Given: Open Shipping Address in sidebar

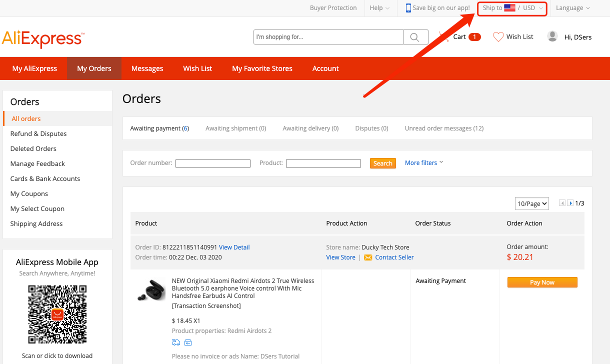Looking at the screenshot, I should [x=36, y=223].
